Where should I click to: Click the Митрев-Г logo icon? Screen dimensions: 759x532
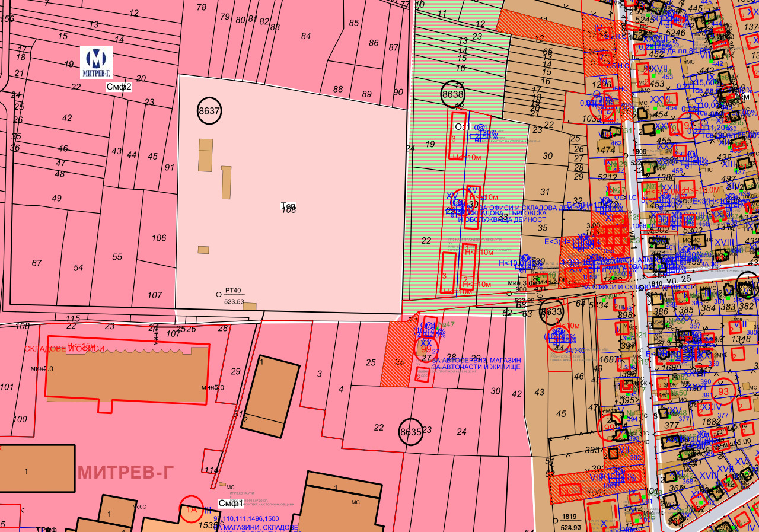click(x=96, y=62)
